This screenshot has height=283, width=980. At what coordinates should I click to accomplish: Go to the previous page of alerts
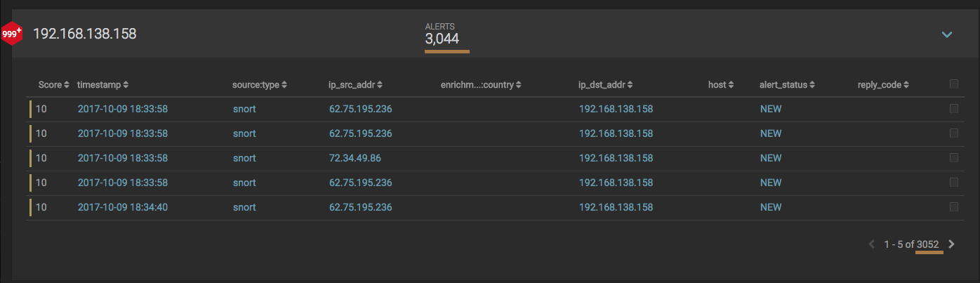872,244
